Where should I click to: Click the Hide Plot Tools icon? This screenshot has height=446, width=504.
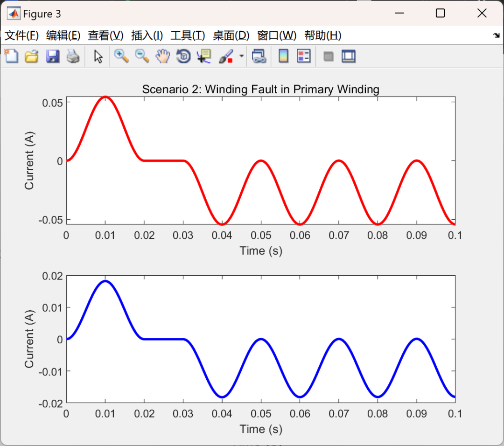pyautogui.click(x=328, y=56)
